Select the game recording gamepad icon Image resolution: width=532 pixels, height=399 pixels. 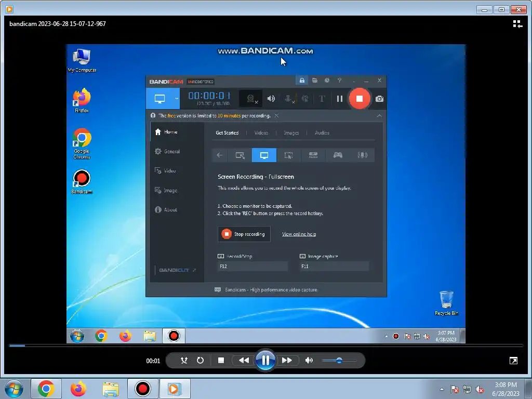(338, 155)
